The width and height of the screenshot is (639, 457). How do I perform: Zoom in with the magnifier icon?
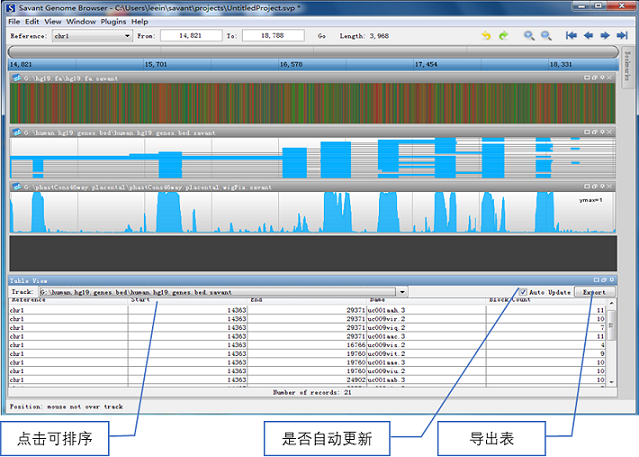coord(529,36)
